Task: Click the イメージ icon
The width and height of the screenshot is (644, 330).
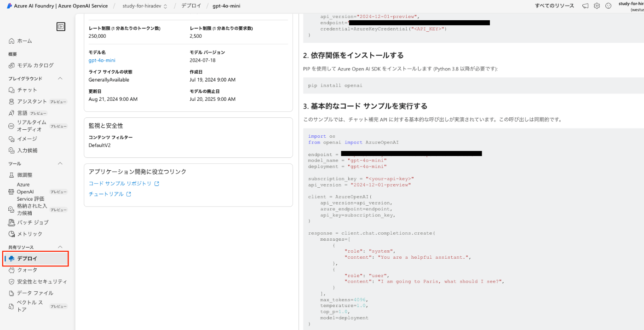Action: (x=11, y=139)
